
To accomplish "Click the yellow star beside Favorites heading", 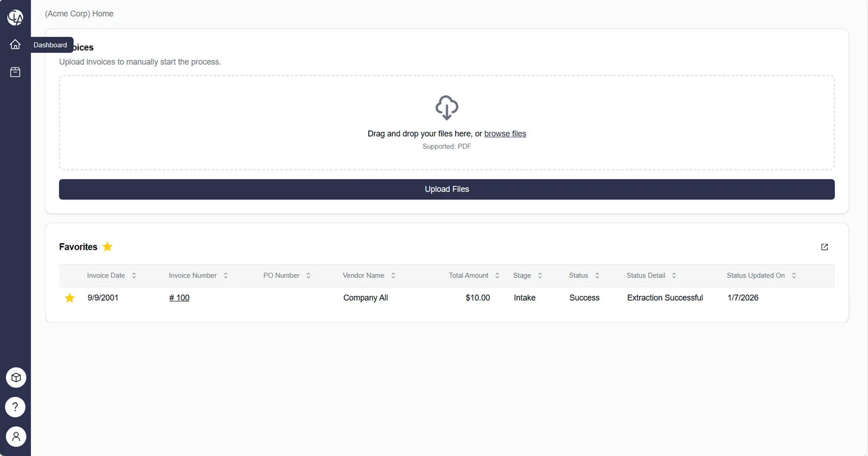I will coord(107,247).
